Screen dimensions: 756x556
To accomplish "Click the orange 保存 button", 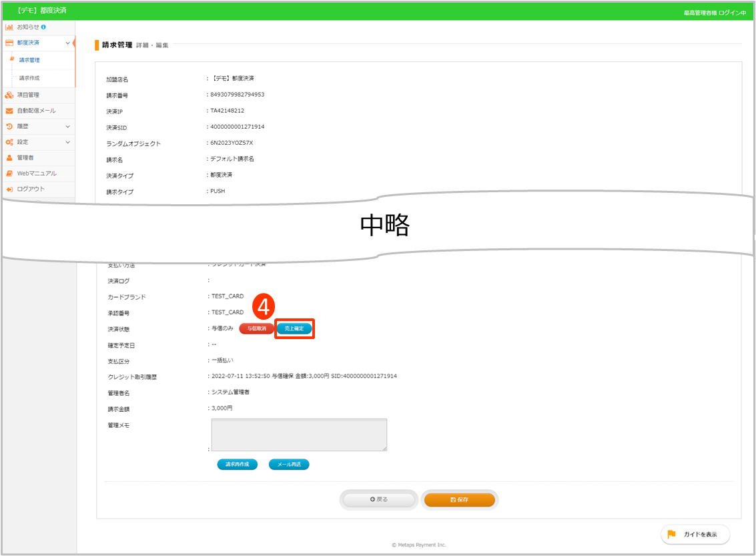I will pyautogui.click(x=460, y=499).
